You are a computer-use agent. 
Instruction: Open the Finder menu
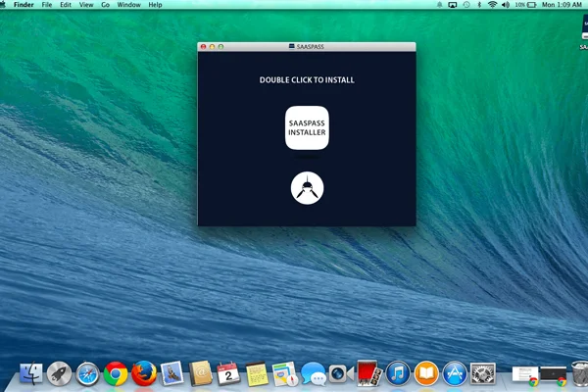pos(24,5)
